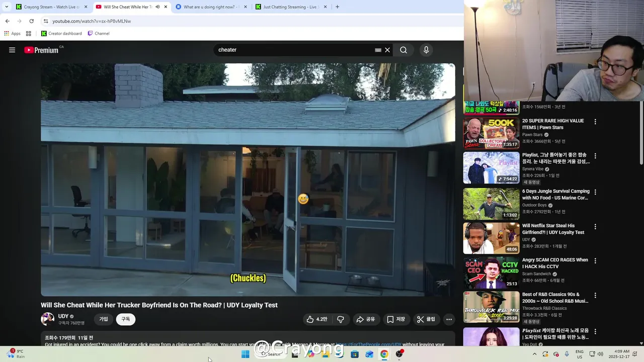Open options menu for Synera Vibe playlist video
This screenshot has width=644, height=362.
595,156
